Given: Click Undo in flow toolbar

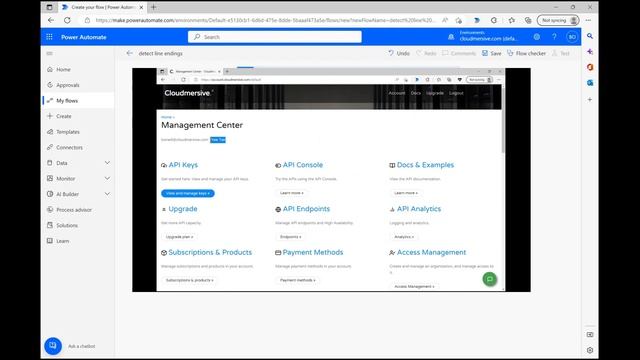Looking at the screenshot, I should [399, 53].
